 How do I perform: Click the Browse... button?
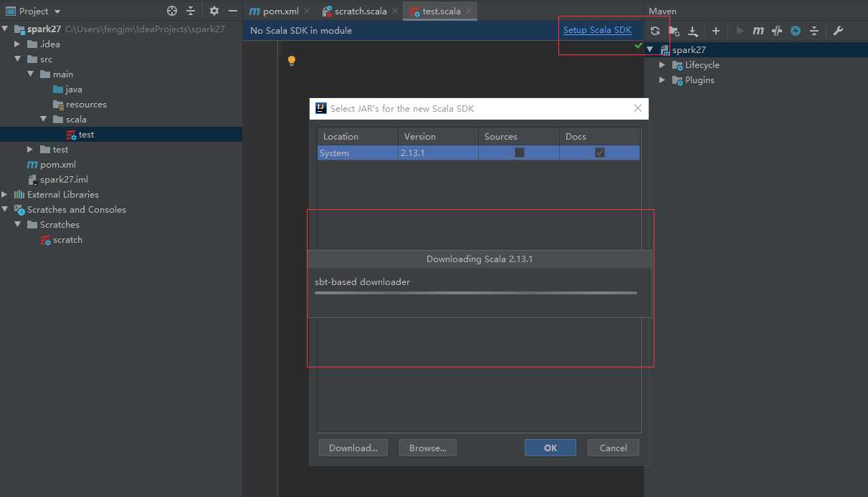428,448
